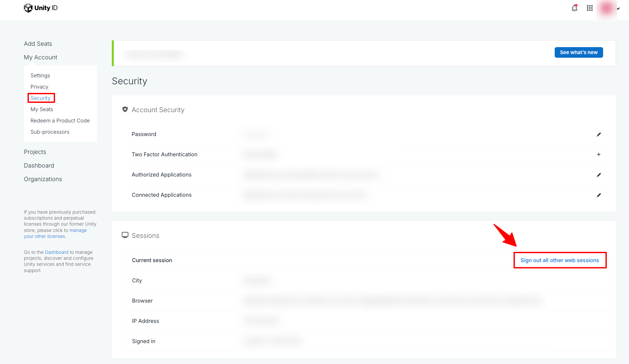Edit Password using the pencil icon
This screenshot has height=364, width=629.
click(598, 134)
